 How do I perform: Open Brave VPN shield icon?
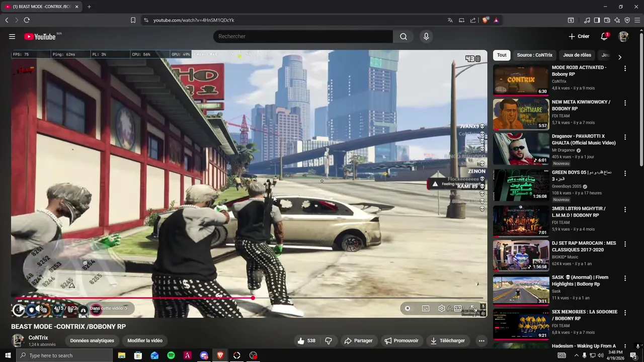(x=627, y=20)
